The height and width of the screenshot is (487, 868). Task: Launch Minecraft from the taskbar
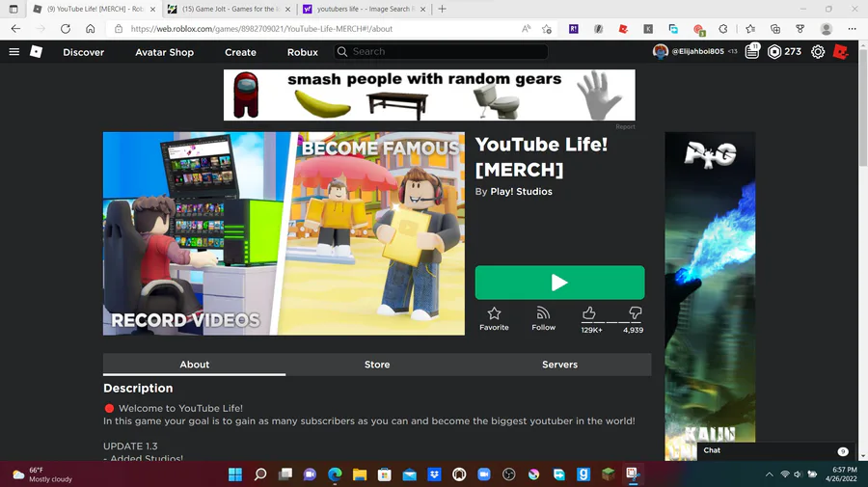click(x=609, y=474)
